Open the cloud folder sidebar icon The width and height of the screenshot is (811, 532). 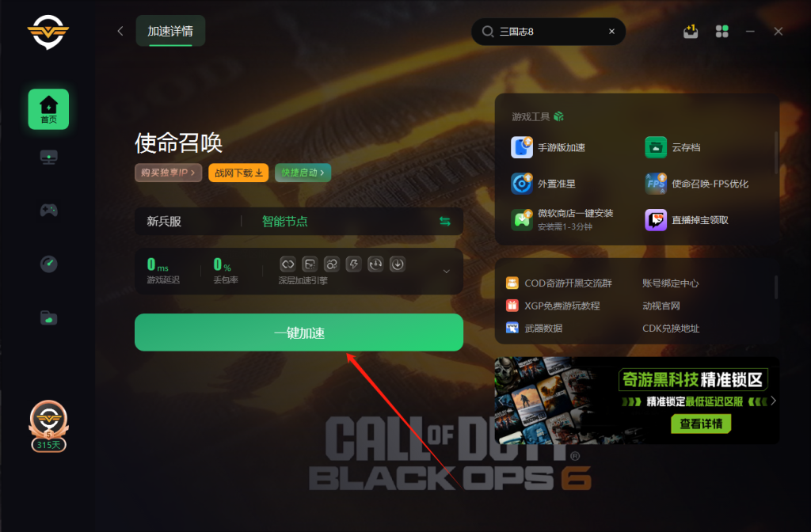(48, 317)
